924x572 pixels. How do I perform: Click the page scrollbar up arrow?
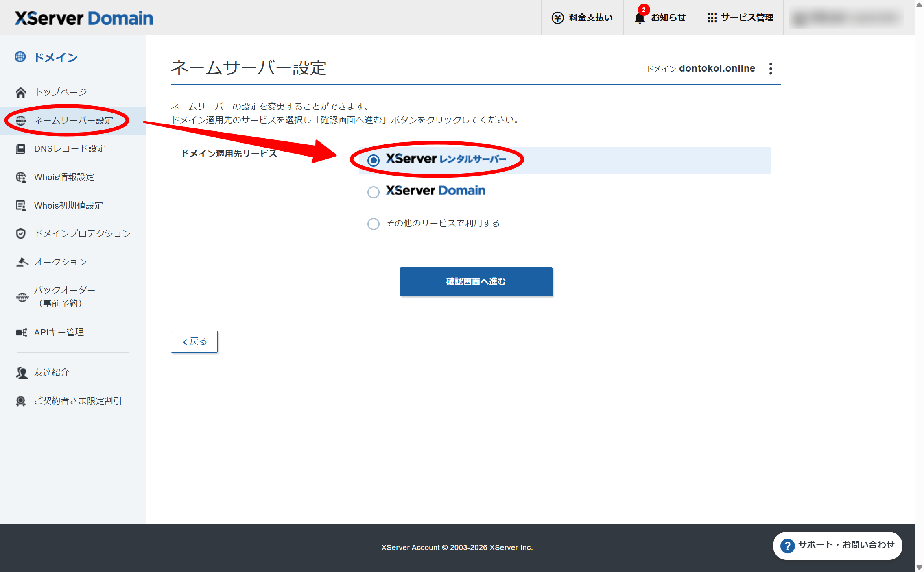coord(919,4)
